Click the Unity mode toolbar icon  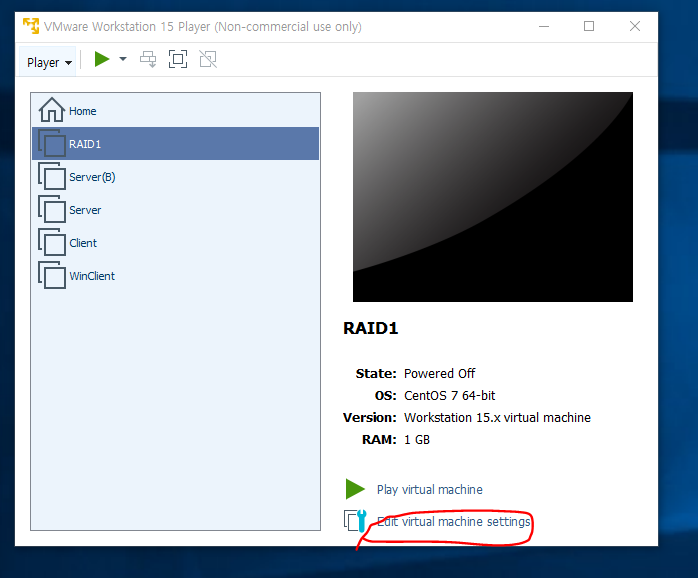pos(208,59)
